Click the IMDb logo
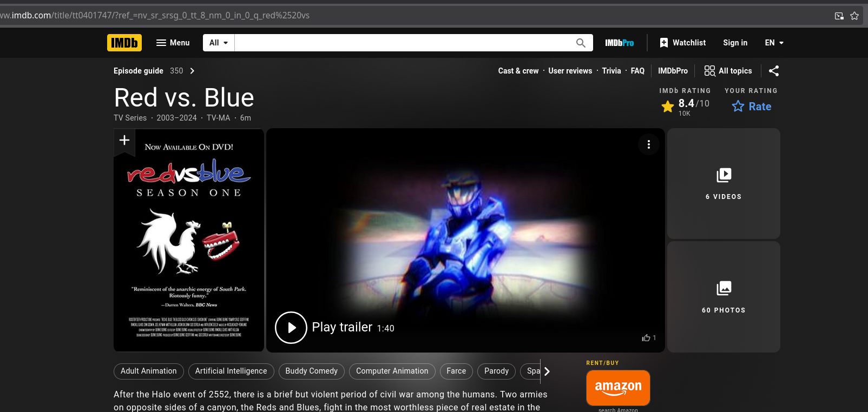 tap(124, 43)
